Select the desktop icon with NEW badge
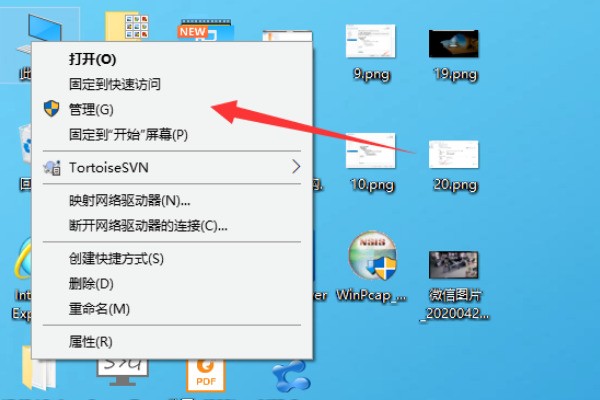This screenshot has height=400, width=600. [205, 30]
